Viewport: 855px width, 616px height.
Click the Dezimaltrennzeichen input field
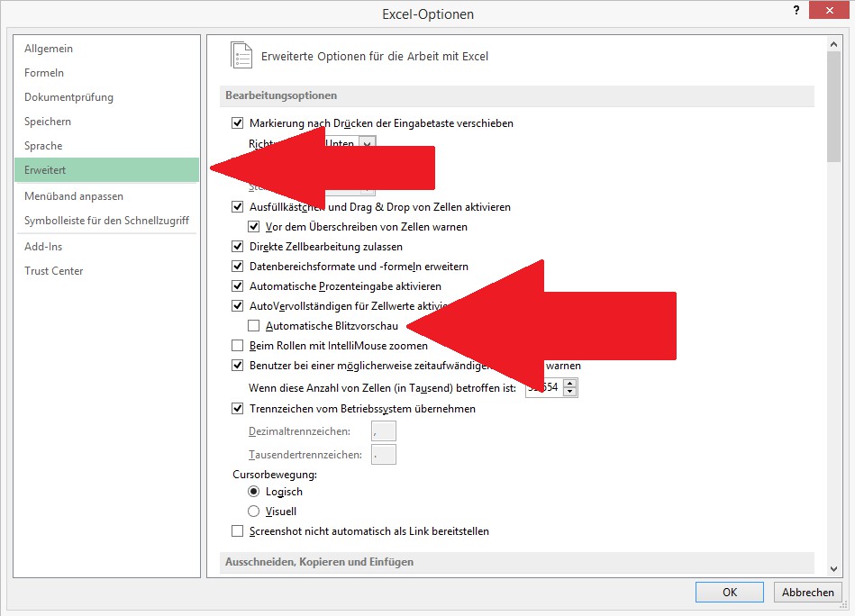coord(384,431)
